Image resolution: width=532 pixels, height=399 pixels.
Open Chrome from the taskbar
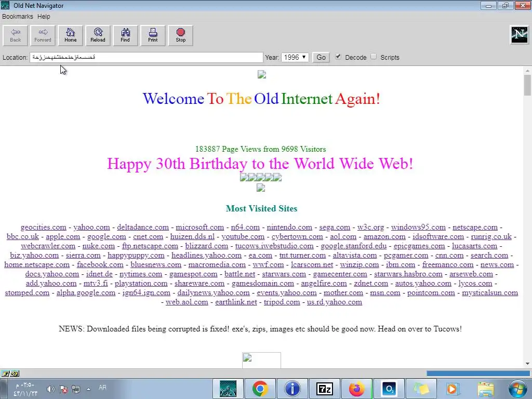tap(260, 389)
